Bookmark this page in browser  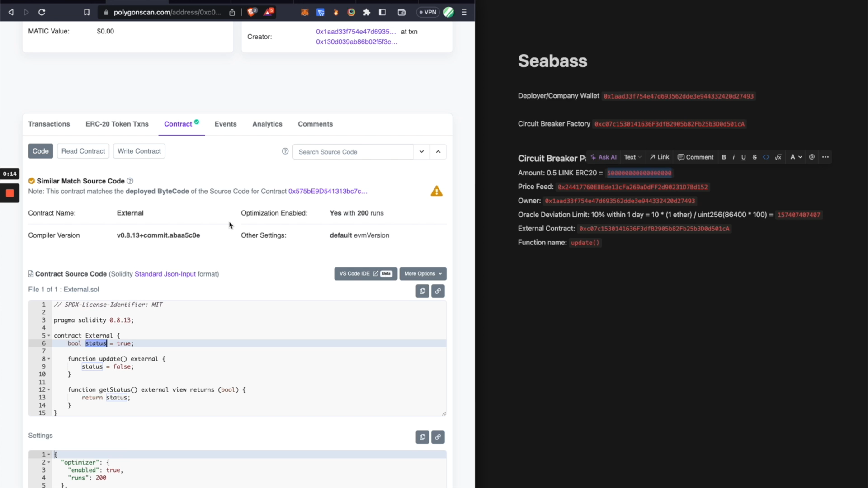87,12
